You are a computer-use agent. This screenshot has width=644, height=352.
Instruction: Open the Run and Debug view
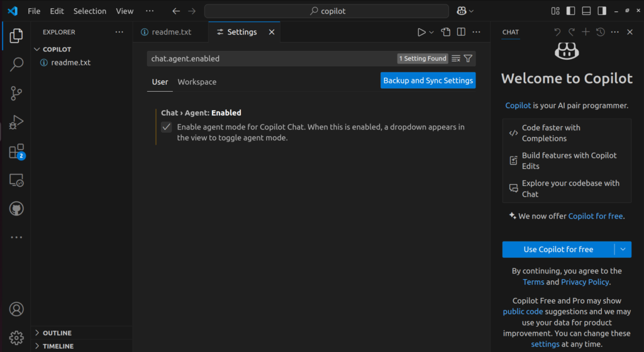click(16, 122)
